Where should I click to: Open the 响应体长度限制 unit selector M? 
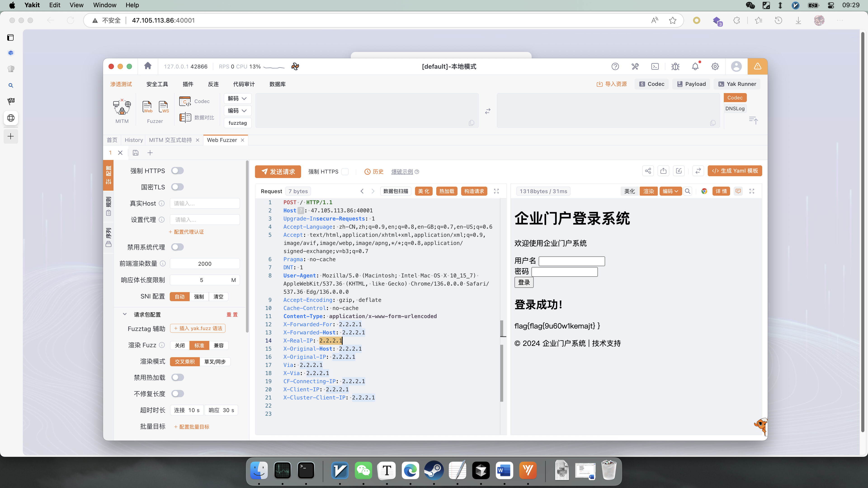pos(234,280)
